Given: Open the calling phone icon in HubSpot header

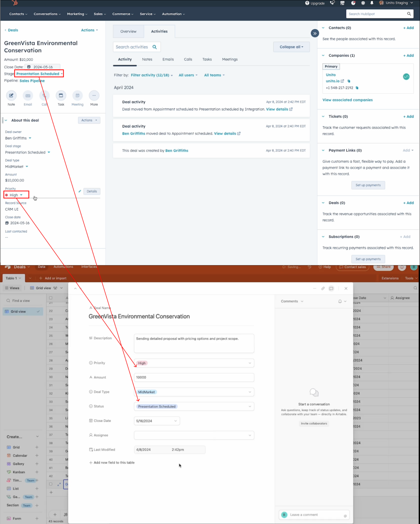Looking at the screenshot, I should coord(332,3).
